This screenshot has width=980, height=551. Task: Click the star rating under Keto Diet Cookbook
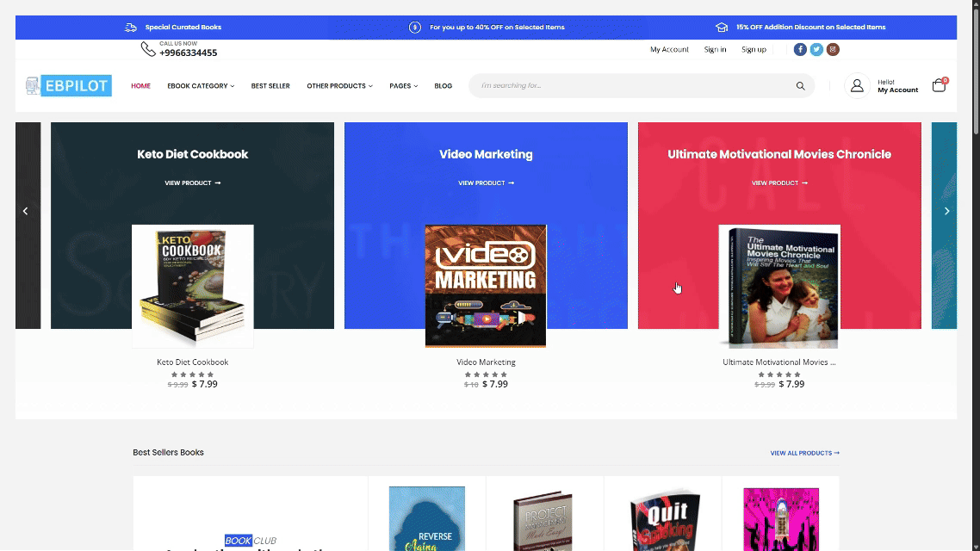(193, 375)
